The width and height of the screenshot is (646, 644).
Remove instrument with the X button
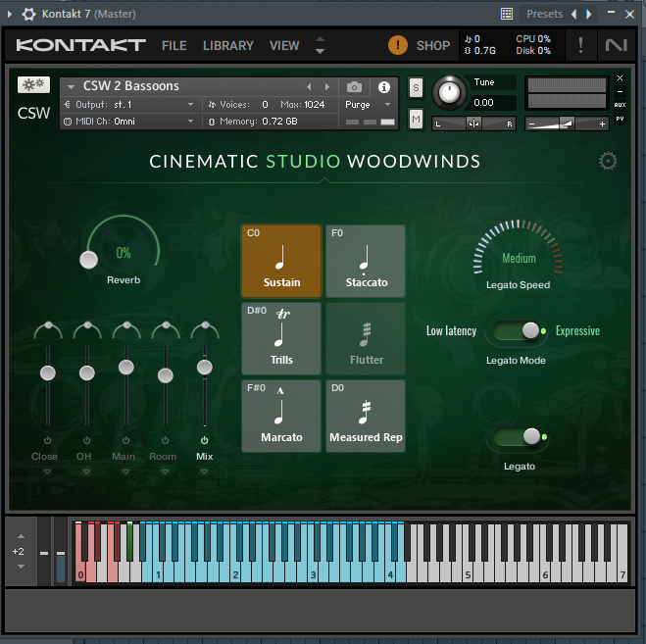click(620, 77)
